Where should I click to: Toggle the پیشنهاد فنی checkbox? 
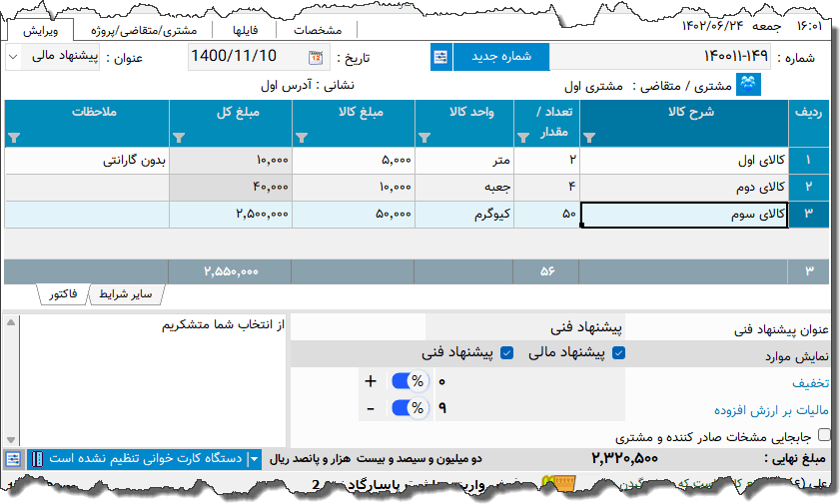click(506, 353)
